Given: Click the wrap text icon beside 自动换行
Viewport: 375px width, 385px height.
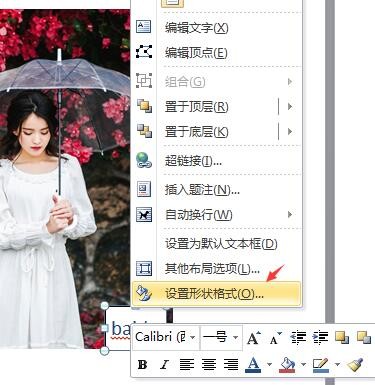Looking at the screenshot, I should click(144, 214).
